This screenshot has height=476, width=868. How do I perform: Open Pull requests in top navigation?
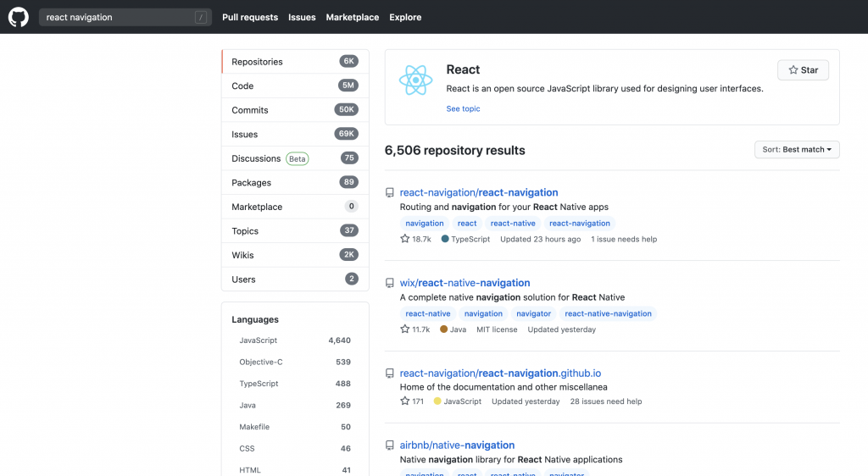(x=250, y=17)
